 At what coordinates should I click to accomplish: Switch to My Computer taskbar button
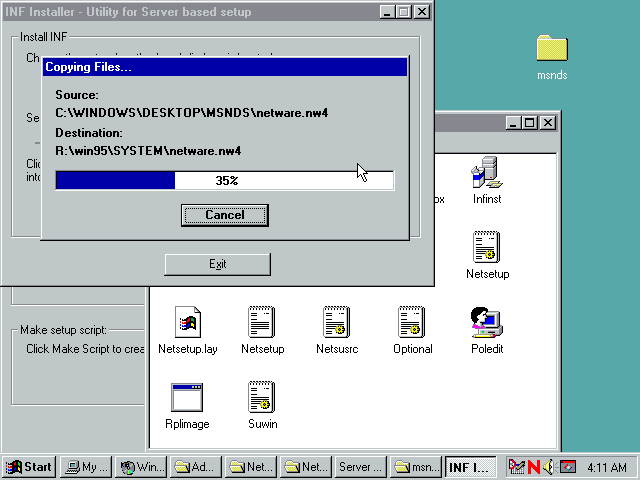tap(86, 467)
